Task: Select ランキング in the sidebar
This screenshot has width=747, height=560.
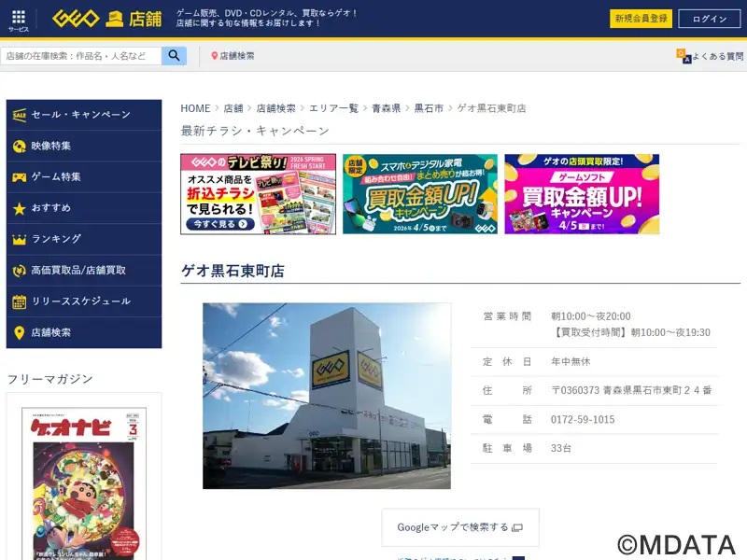Action: coord(84,240)
